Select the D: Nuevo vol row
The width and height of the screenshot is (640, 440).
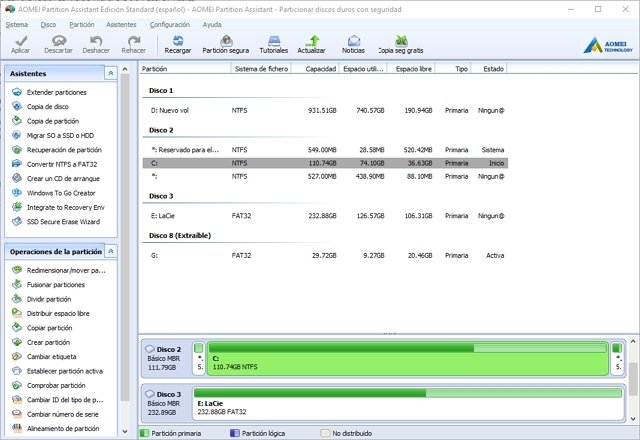click(325, 110)
